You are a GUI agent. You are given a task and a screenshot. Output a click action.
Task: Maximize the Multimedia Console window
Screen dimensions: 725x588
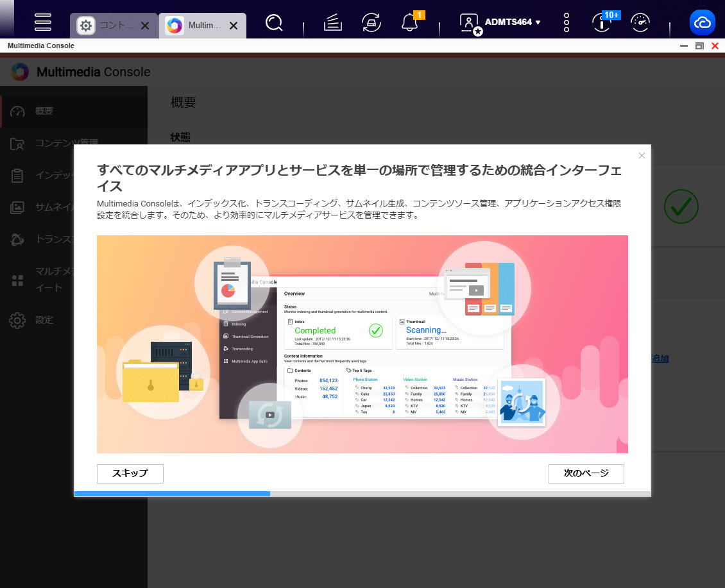[699, 46]
